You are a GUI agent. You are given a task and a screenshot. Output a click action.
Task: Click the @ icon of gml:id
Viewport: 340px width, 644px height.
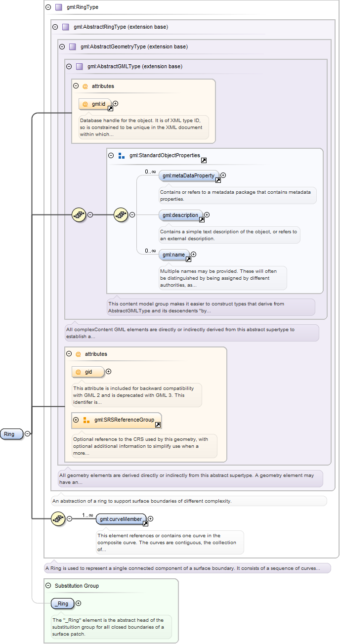coord(85,104)
